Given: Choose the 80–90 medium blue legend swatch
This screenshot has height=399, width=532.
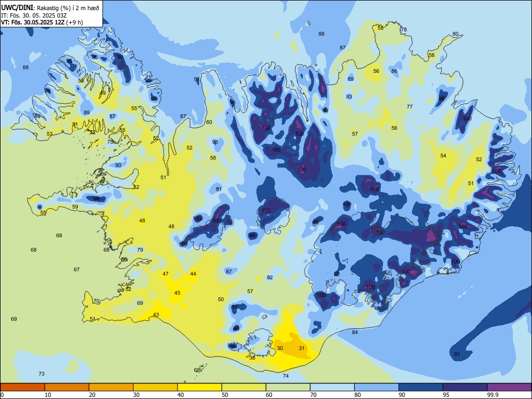Looking at the screenshot, I should pos(377,387).
